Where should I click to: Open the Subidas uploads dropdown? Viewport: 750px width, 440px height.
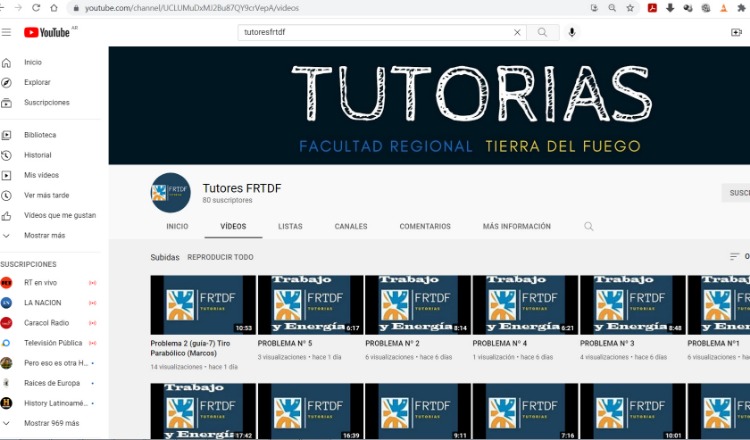coord(165,257)
